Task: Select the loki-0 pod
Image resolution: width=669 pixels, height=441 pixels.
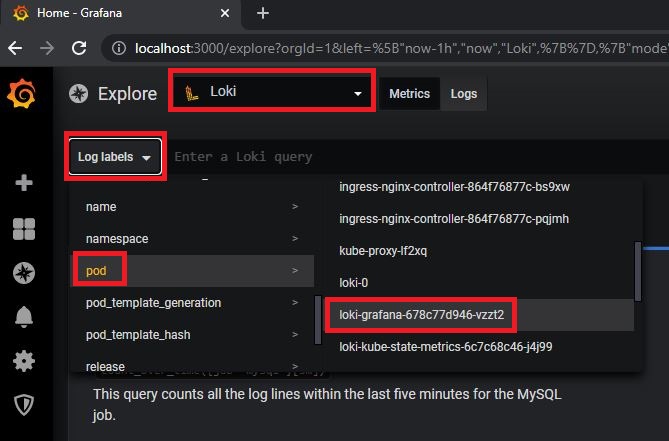Action: [x=479, y=282]
